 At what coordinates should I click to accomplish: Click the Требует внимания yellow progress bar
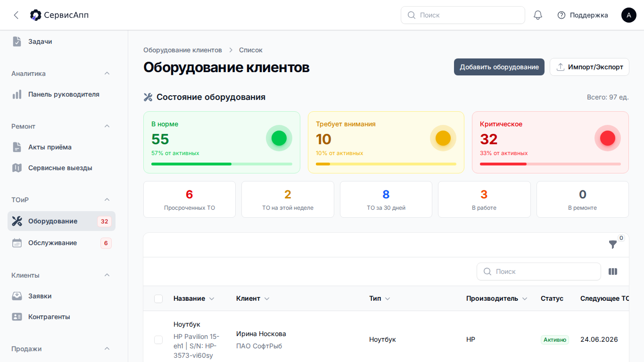click(x=386, y=164)
